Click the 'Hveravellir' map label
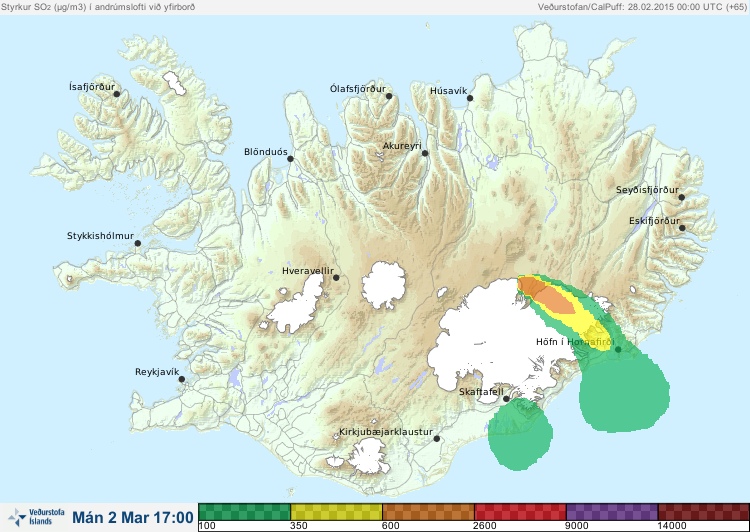750x532 pixels. tap(308, 271)
